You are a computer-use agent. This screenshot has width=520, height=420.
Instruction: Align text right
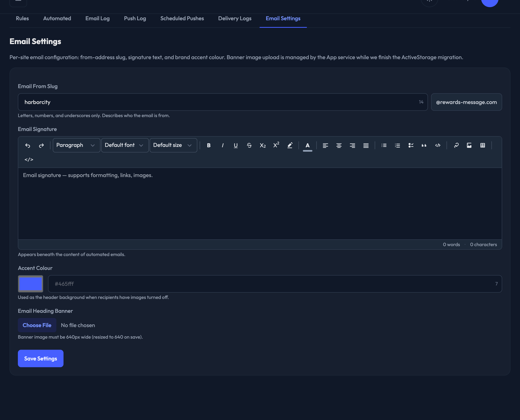(x=352, y=145)
